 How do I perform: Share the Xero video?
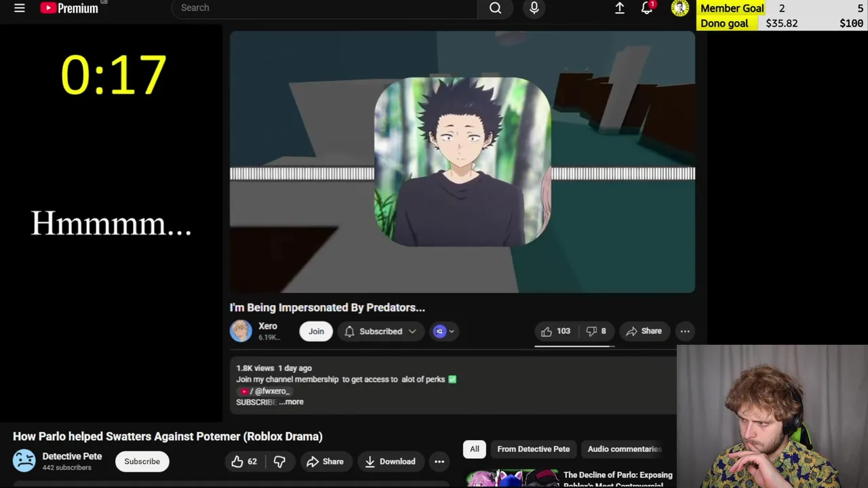point(644,331)
